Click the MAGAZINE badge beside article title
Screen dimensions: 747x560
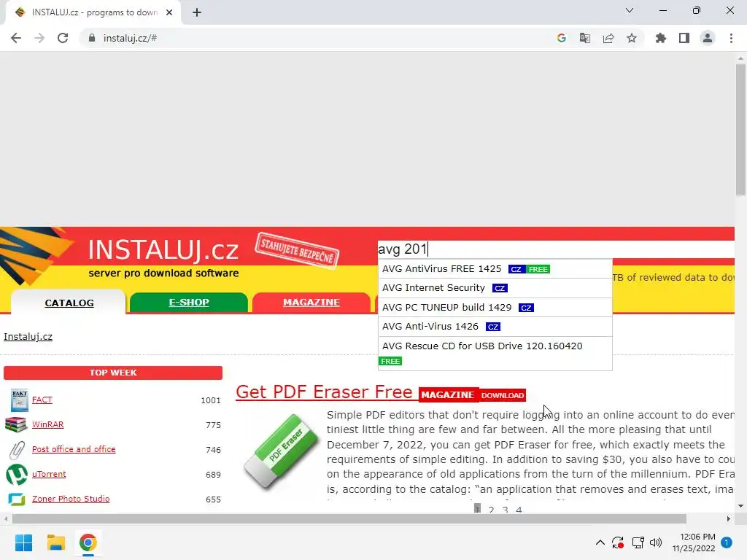(x=448, y=394)
